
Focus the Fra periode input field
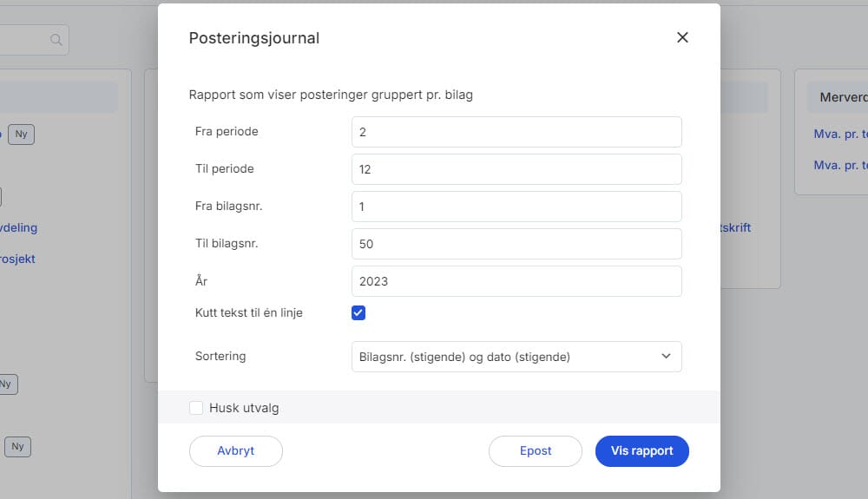click(x=516, y=132)
